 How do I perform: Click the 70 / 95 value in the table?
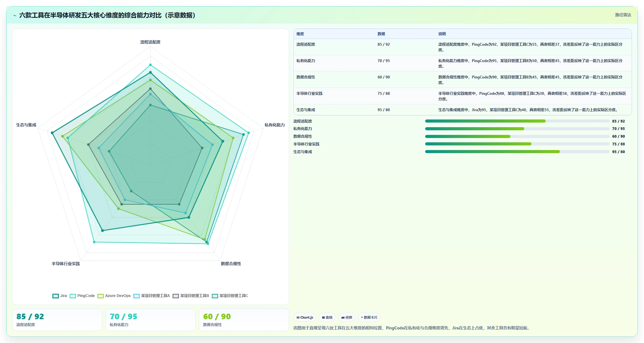point(384,61)
